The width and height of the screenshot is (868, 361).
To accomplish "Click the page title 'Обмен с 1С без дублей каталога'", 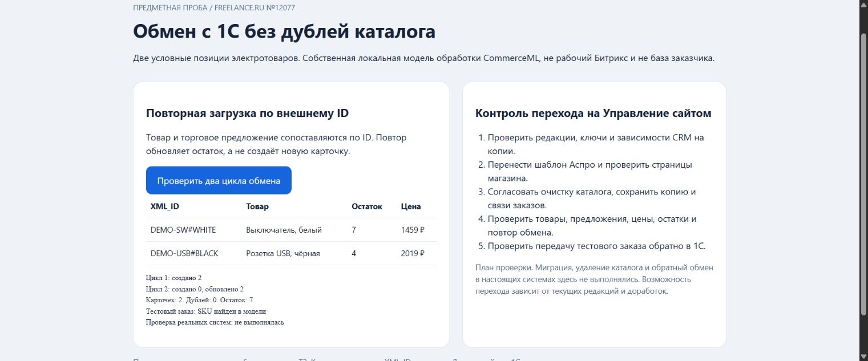I will click(x=284, y=31).
